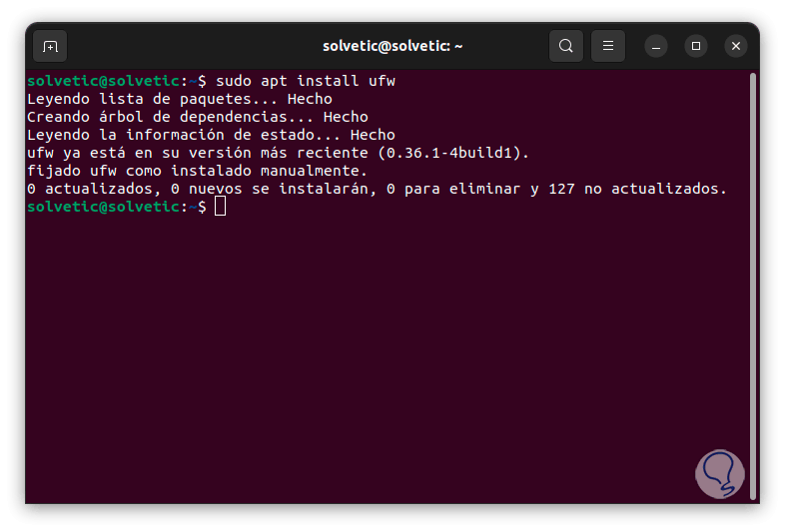This screenshot has height=532, width=785.
Task: Click the 'sudo apt install ufw' command text
Action: tap(306, 81)
